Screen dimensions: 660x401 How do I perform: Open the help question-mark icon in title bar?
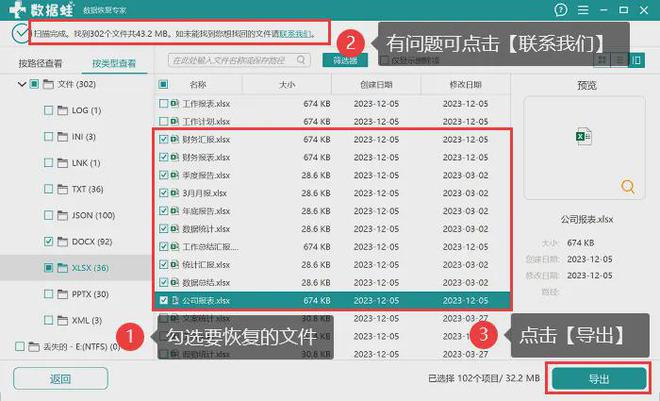[x=560, y=10]
